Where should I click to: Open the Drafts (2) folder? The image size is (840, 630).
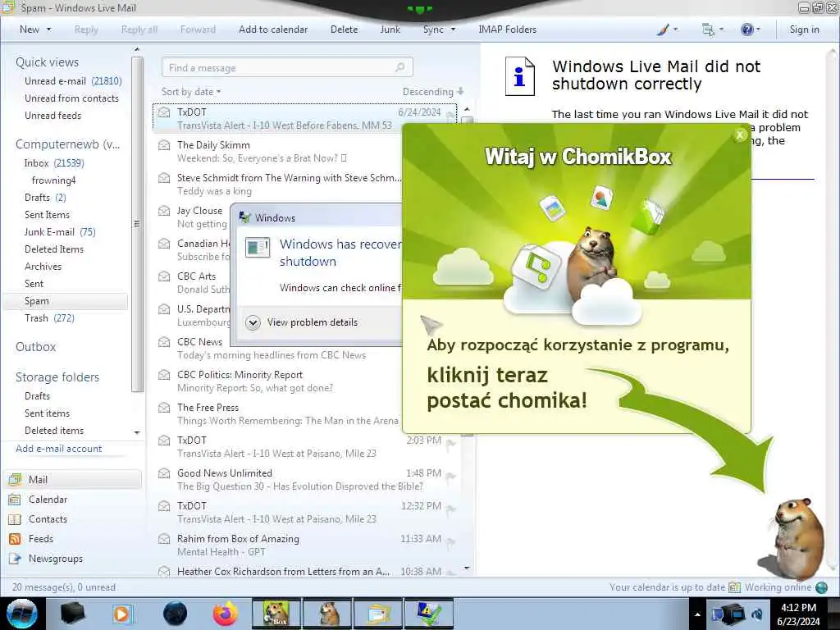point(45,198)
